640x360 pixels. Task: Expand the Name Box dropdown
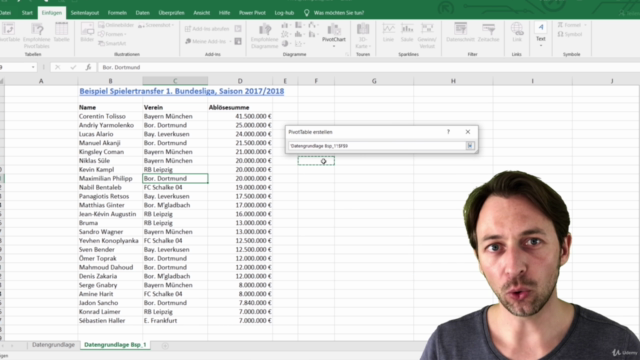point(33,67)
